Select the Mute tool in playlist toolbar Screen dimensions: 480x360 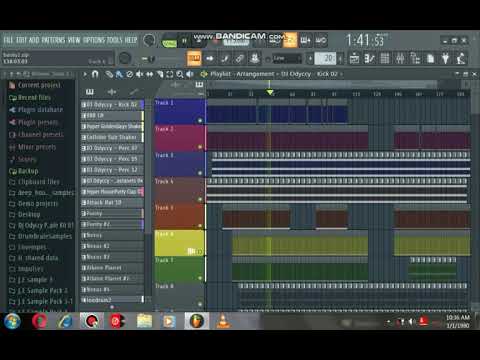coord(139,74)
